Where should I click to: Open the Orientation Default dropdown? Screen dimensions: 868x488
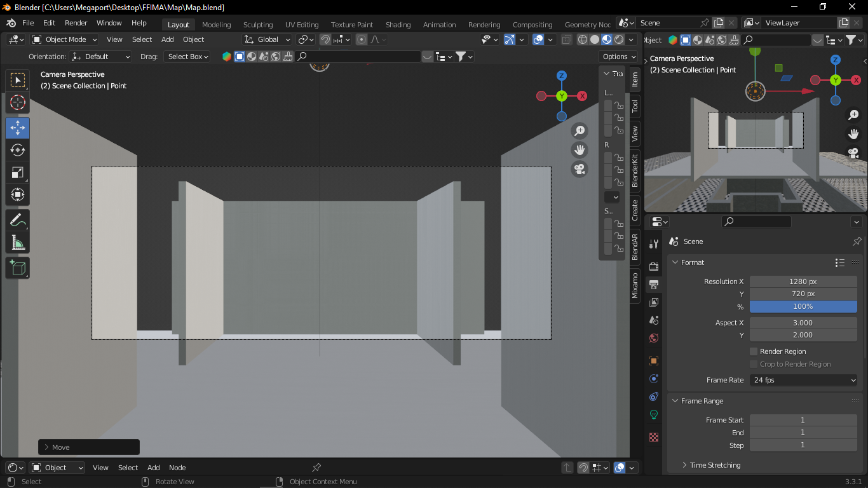(x=100, y=57)
